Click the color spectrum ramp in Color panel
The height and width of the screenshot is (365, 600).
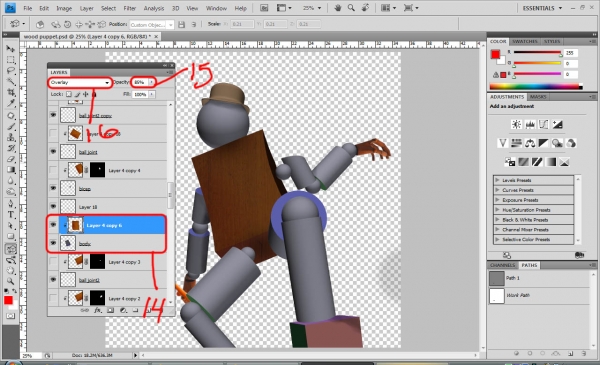tap(536, 87)
